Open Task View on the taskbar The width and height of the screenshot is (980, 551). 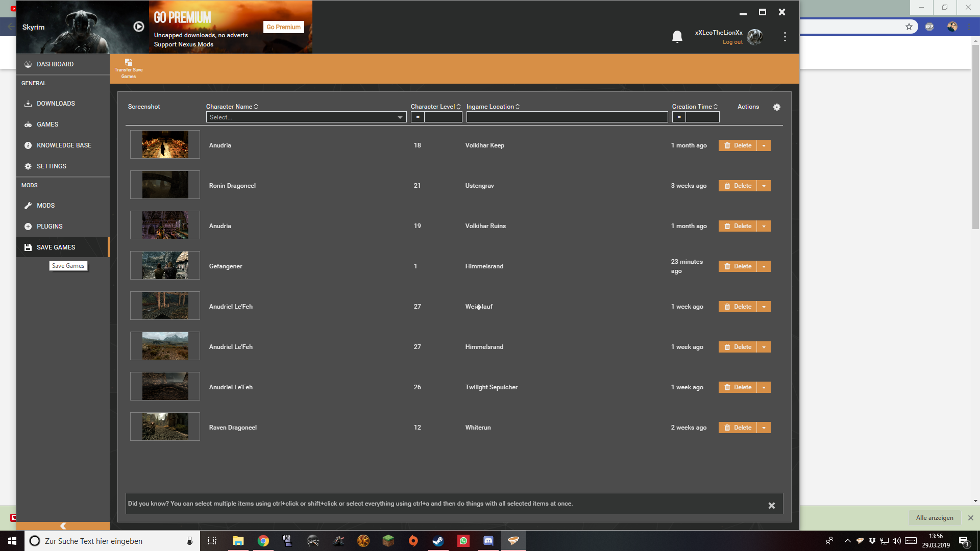[212, 541]
